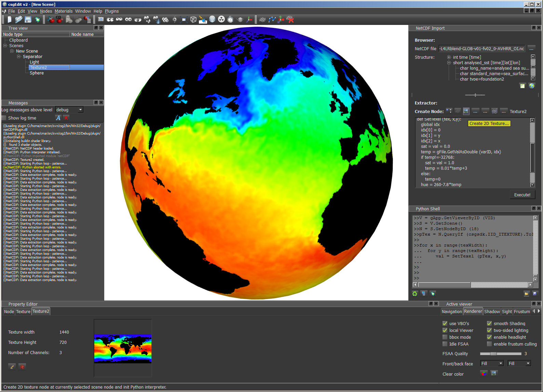Click the globe icon in NetCDF Browser
Screen dimensions: 543x392
[x=532, y=86]
